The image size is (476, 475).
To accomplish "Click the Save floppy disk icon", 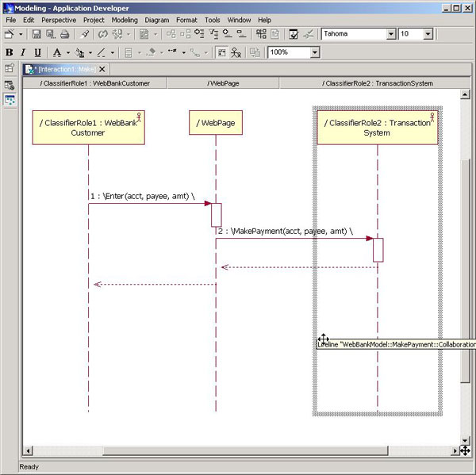I will click(x=36, y=34).
